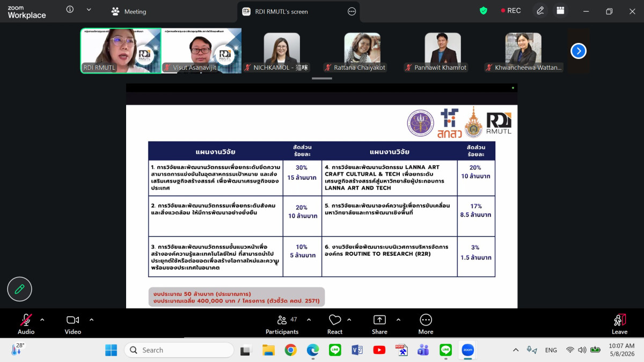Expand the Video options caret

[91, 320]
